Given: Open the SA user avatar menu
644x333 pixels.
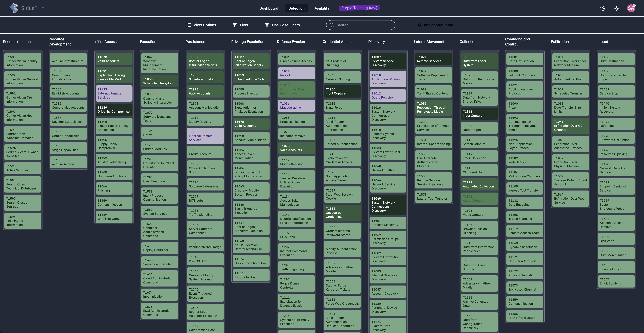Looking at the screenshot, I should coord(631,8).
